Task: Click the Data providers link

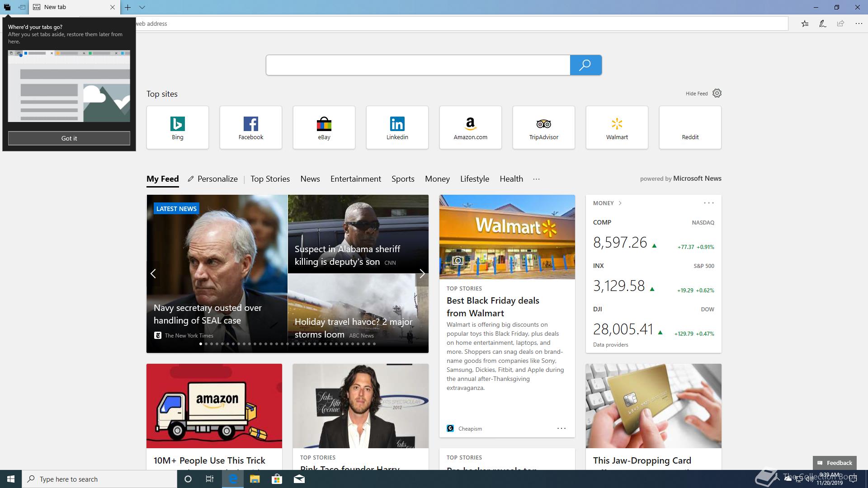Action: coord(611,345)
